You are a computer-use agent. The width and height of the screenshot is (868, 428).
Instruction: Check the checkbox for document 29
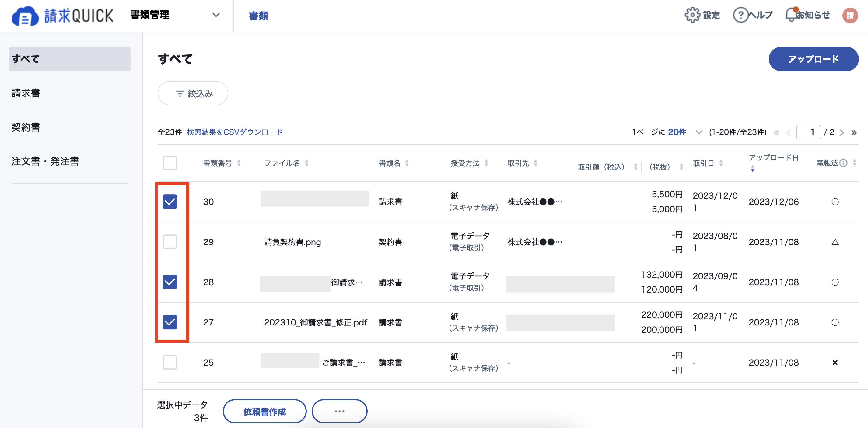click(170, 242)
